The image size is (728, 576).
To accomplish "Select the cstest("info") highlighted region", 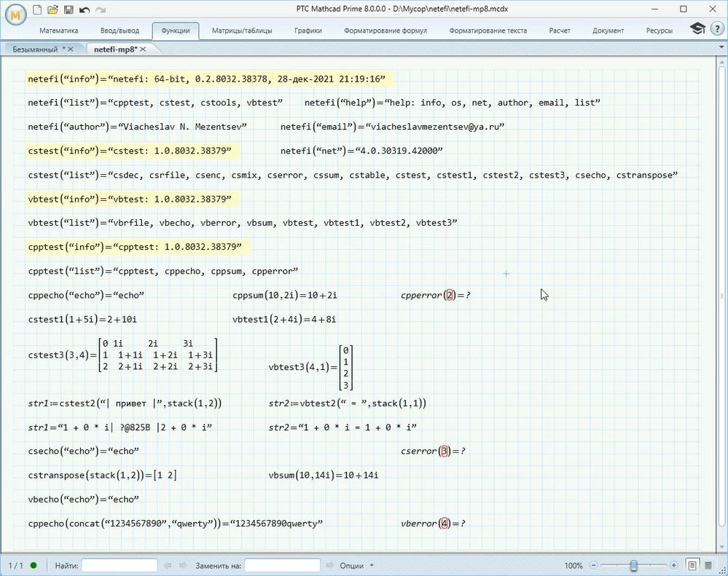I will 133,151.
